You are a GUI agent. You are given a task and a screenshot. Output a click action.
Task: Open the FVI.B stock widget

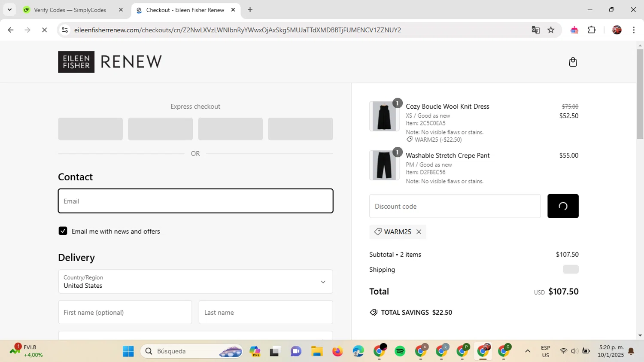pyautogui.click(x=27, y=351)
